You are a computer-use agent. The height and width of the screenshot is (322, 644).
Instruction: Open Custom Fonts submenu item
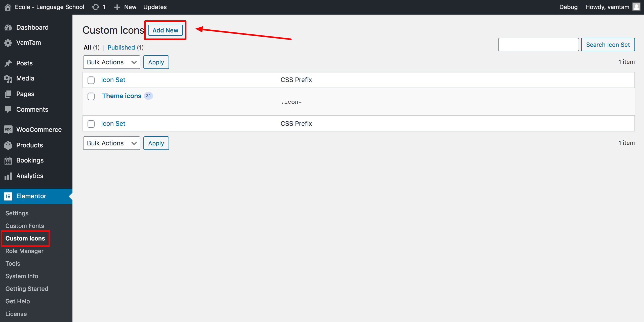point(25,226)
